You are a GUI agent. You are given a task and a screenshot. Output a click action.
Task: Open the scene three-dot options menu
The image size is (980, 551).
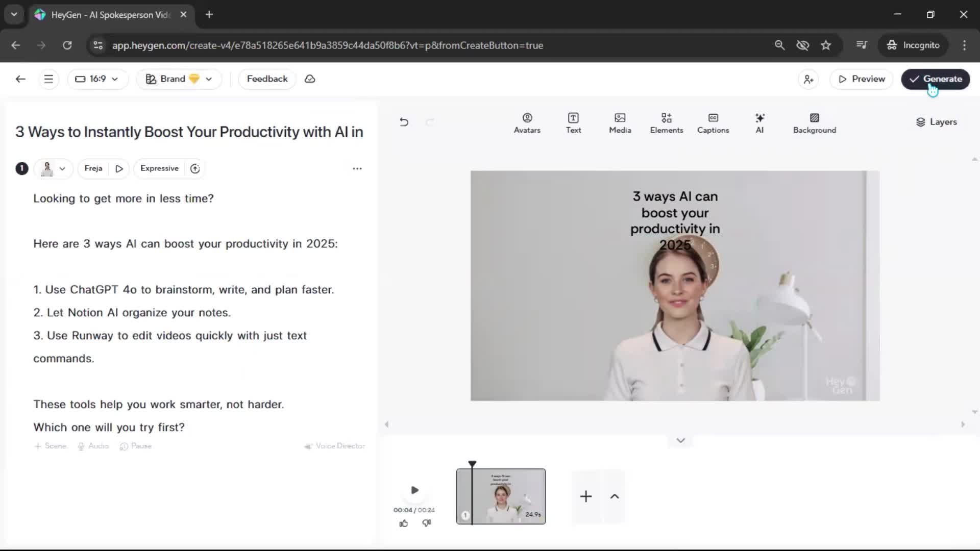click(x=357, y=168)
